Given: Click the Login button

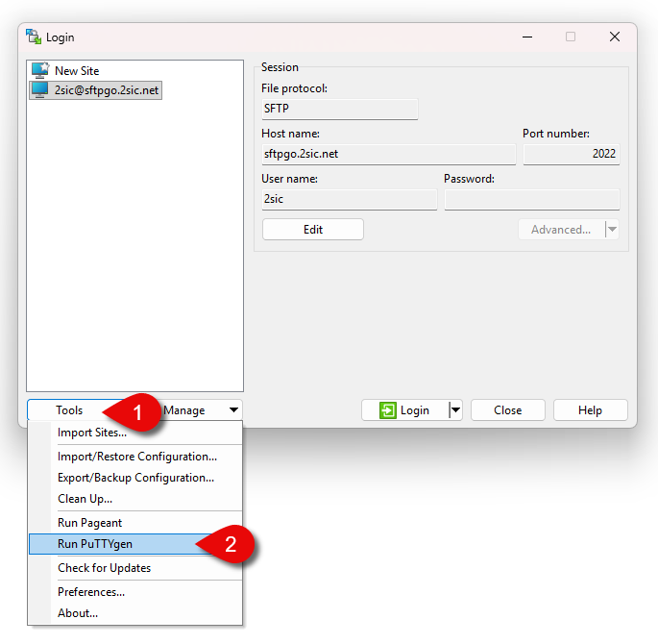Looking at the screenshot, I should pyautogui.click(x=405, y=410).
